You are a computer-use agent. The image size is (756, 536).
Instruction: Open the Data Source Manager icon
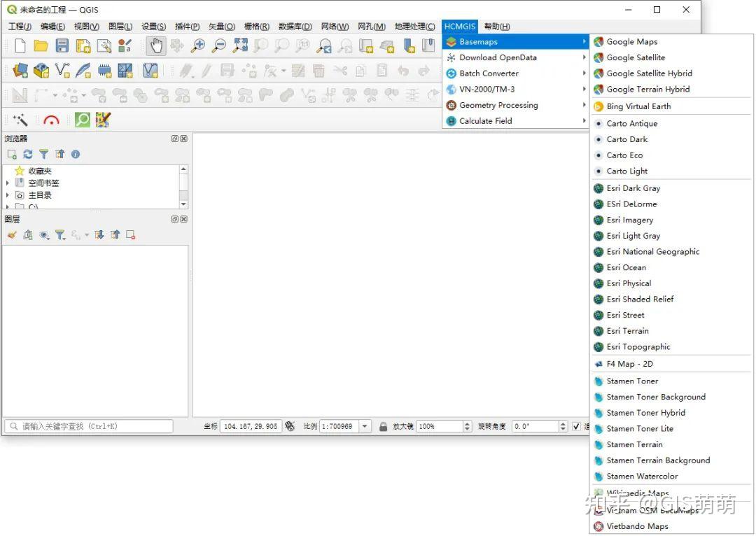click(20, 71)
